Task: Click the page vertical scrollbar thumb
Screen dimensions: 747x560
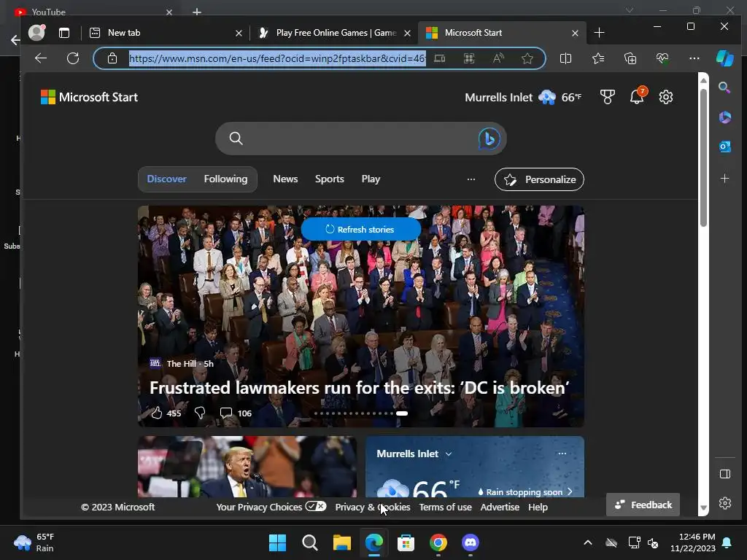Action: (x=703, y=157)
